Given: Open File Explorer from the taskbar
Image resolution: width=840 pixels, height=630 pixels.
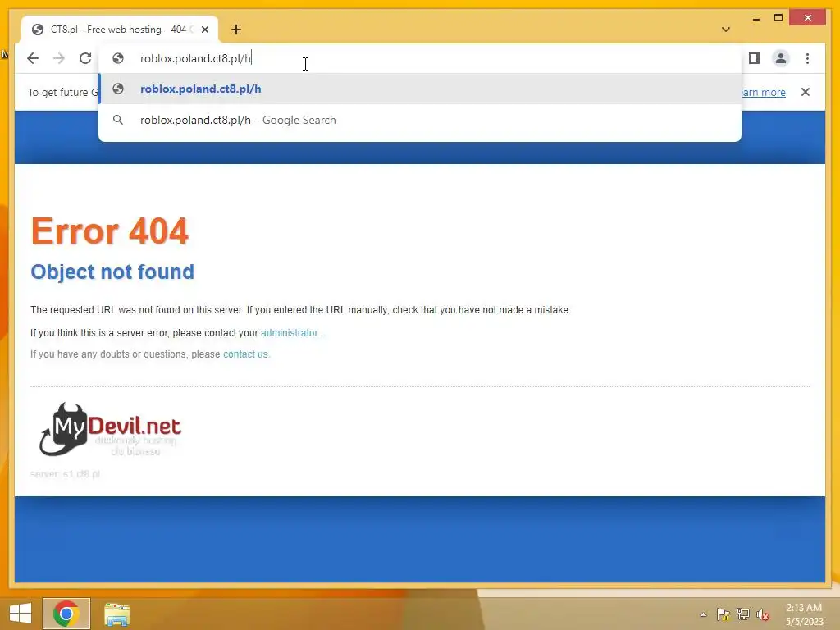Looking at the screenshot, I should tap(116, 614).
